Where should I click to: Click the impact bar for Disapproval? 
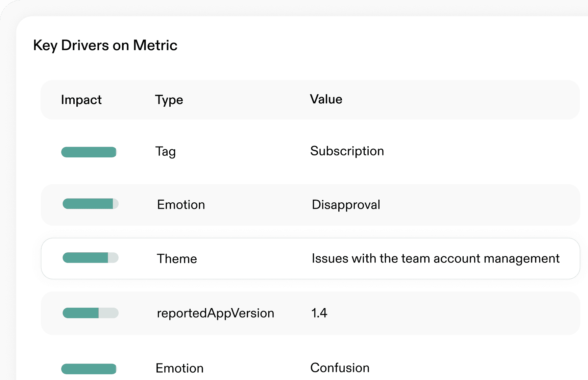(x=90, y=204)
